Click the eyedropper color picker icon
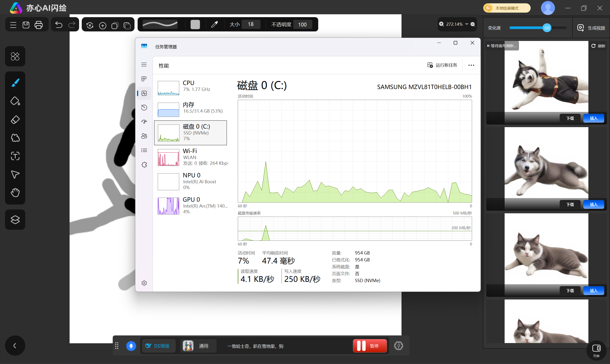 (214, 24)
